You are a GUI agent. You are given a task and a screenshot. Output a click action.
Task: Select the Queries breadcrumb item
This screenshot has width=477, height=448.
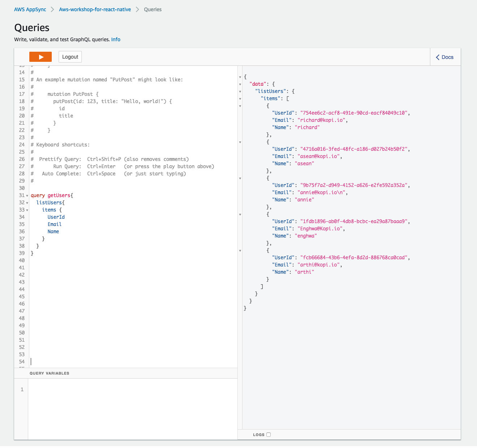coord(153,9)
